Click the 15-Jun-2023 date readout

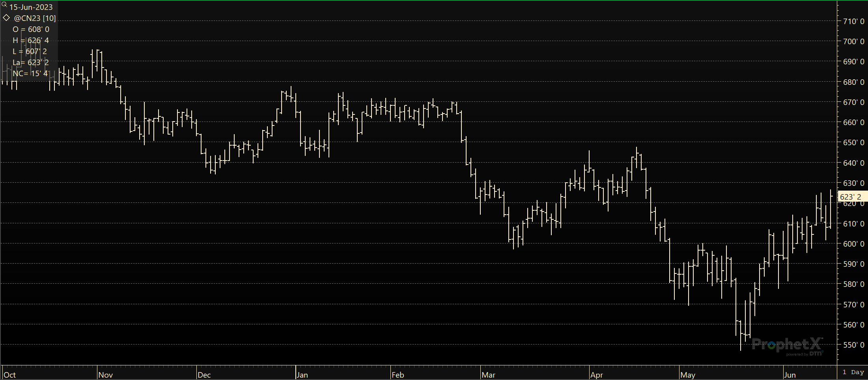(31, 7)
